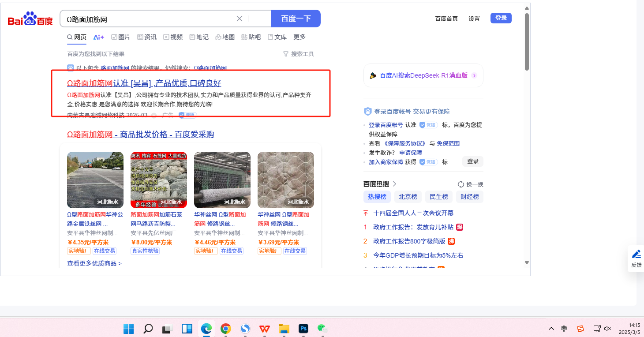
Task: Refresh hot searches with 换一换
Action: tap(471, 184)
